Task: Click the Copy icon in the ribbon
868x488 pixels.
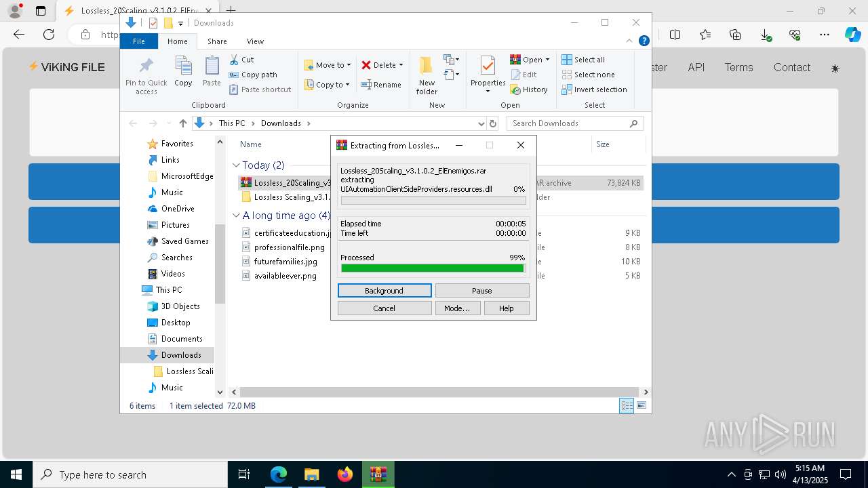Action: point(183,71)
